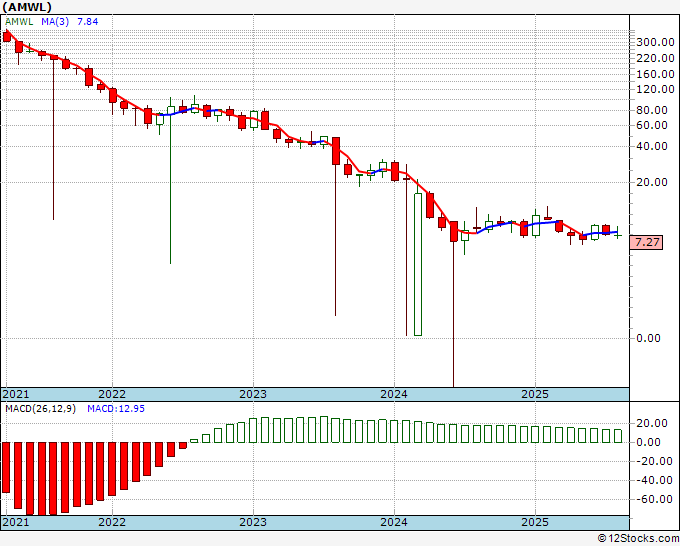The width and height of the screenshot is (680, 546).
Task: Click the (AMWL) chart title
Action: (27, 7)
